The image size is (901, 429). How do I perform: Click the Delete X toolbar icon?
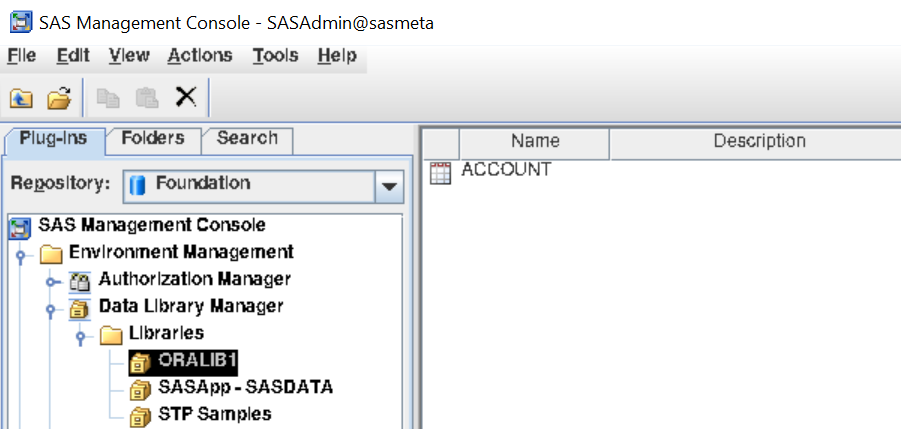coord(185,97)
